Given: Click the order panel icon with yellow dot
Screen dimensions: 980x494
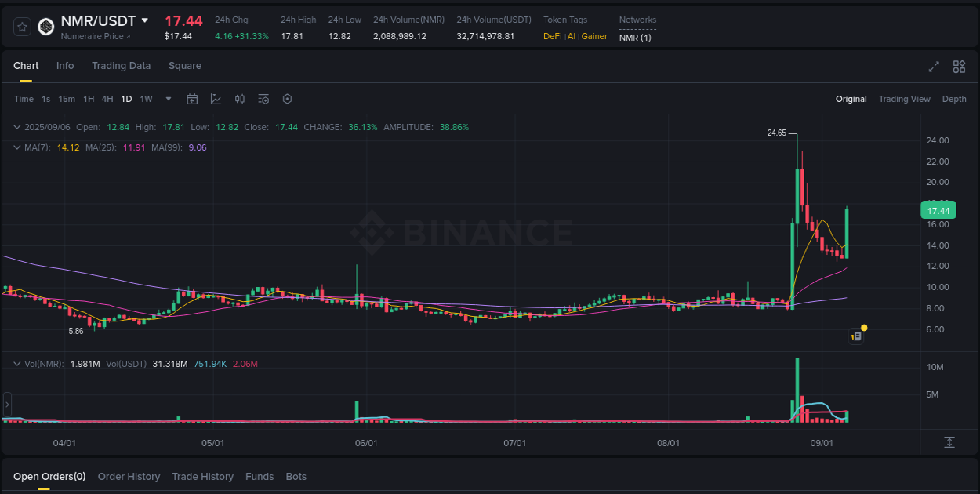Looking at the screenshot, I should (855, 336).
